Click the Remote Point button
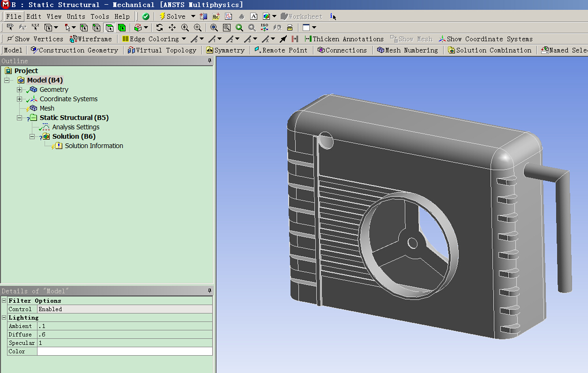This screenshot has width=588, height=373. pos(281,50)
